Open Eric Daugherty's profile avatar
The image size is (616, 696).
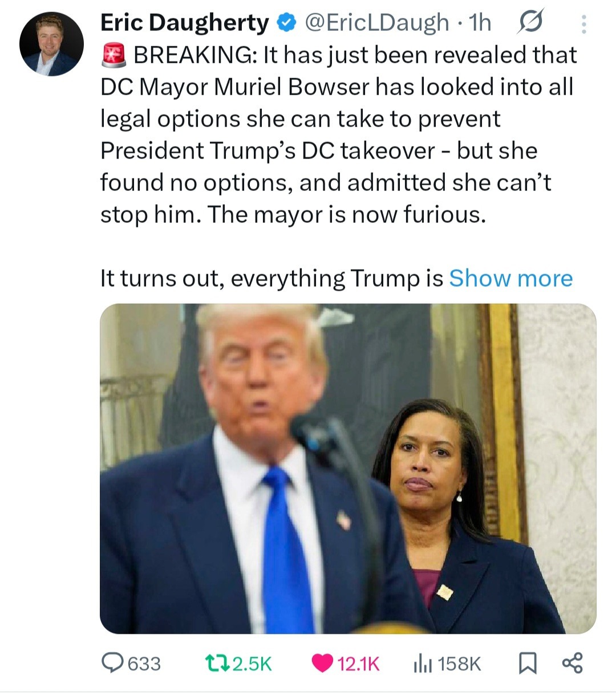point(51,44)
